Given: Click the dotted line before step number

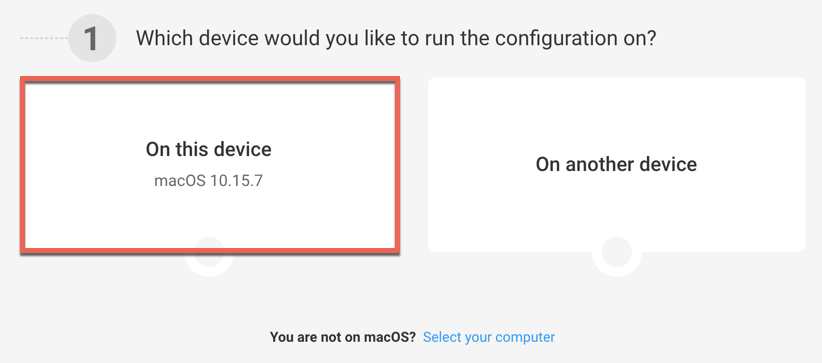Looking at the screenshot, I should click(44, 38).
